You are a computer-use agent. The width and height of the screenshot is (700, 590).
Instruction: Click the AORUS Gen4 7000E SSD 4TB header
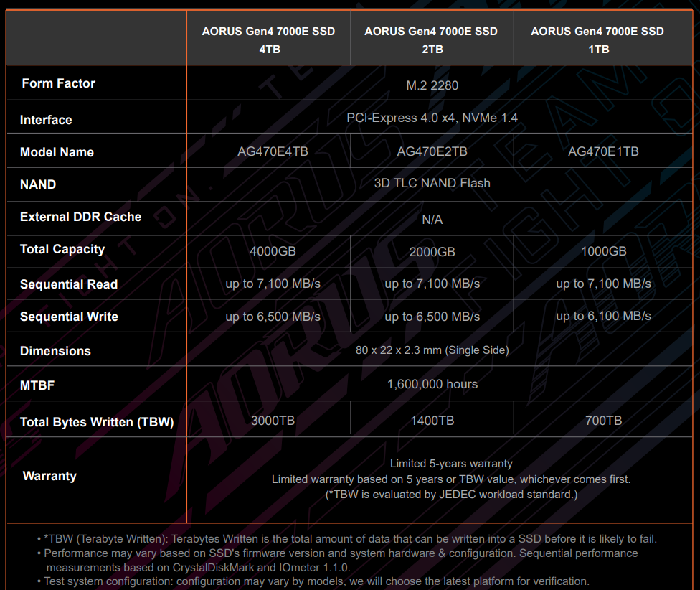tap(269, 40)
